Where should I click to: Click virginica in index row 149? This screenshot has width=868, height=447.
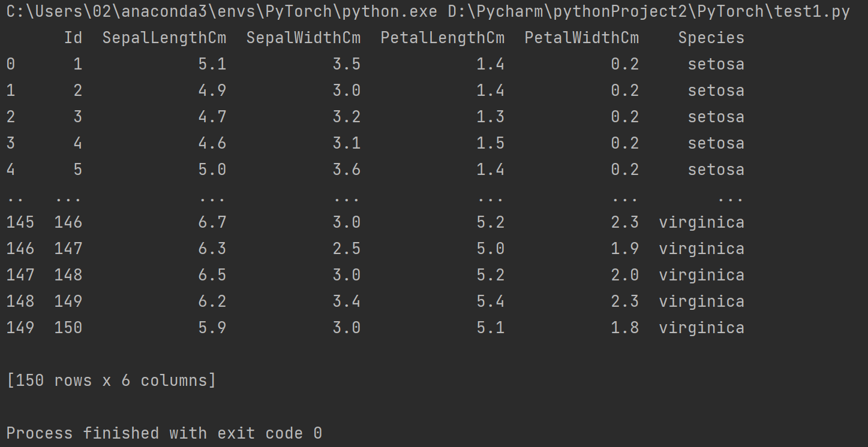pos(702,328)
